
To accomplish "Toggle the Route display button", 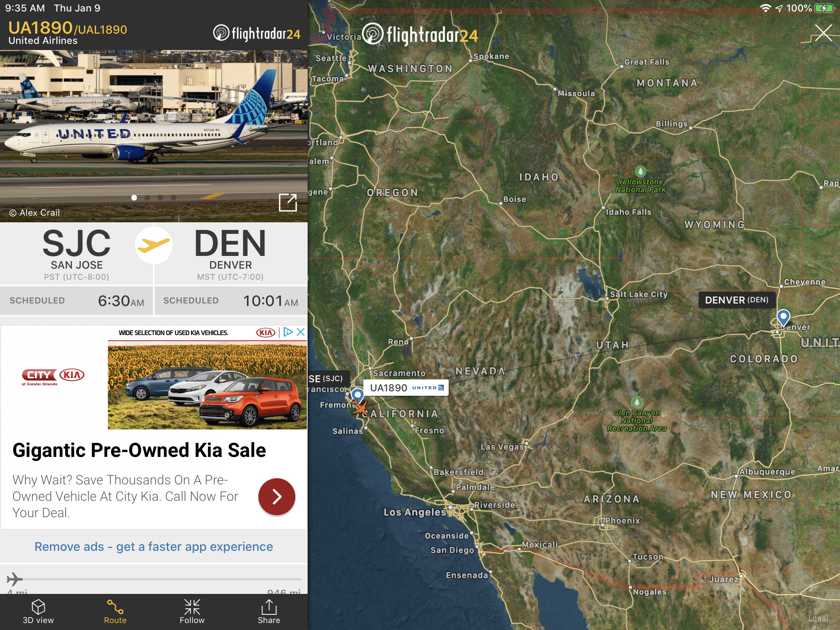I will pos(115,612).
